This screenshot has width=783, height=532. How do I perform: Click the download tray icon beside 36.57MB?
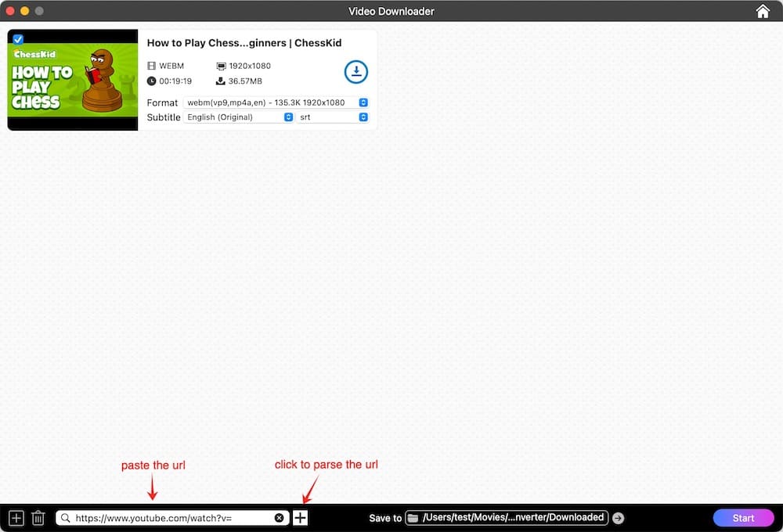pos(220,81)
